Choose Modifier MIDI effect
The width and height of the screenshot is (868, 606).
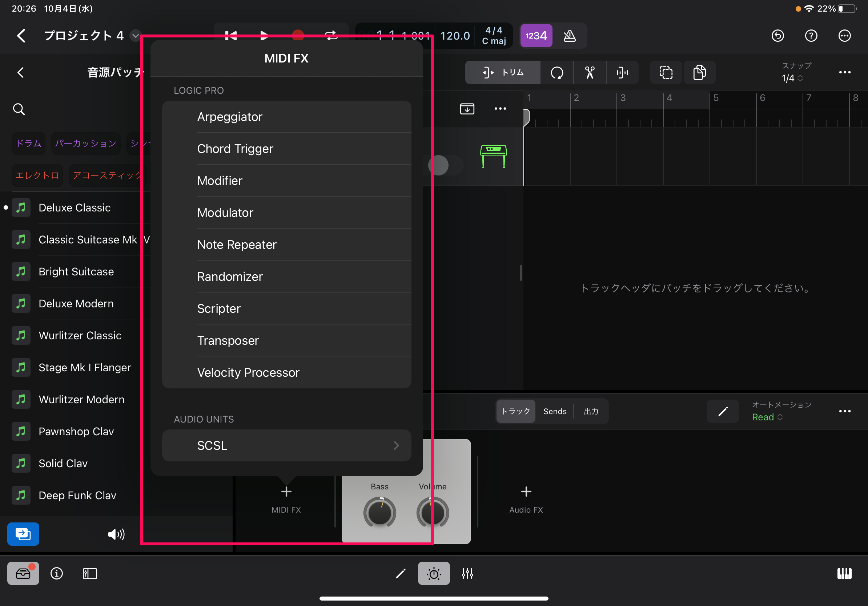coord(286,181)
